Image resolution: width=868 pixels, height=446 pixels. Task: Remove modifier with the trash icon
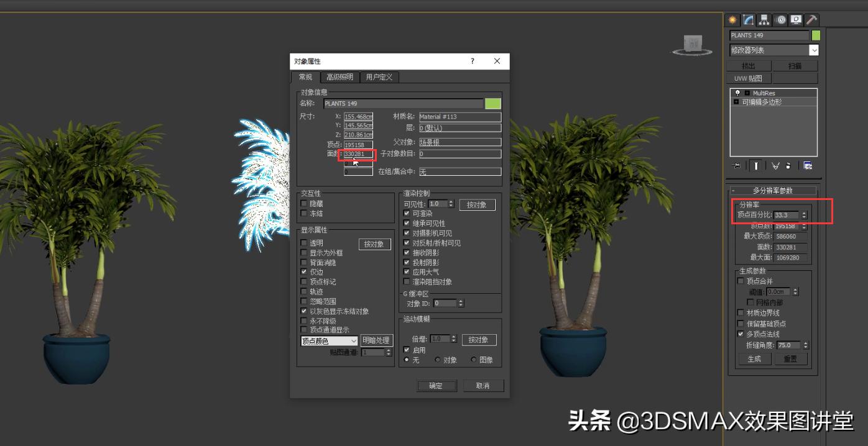coord(788,165)
